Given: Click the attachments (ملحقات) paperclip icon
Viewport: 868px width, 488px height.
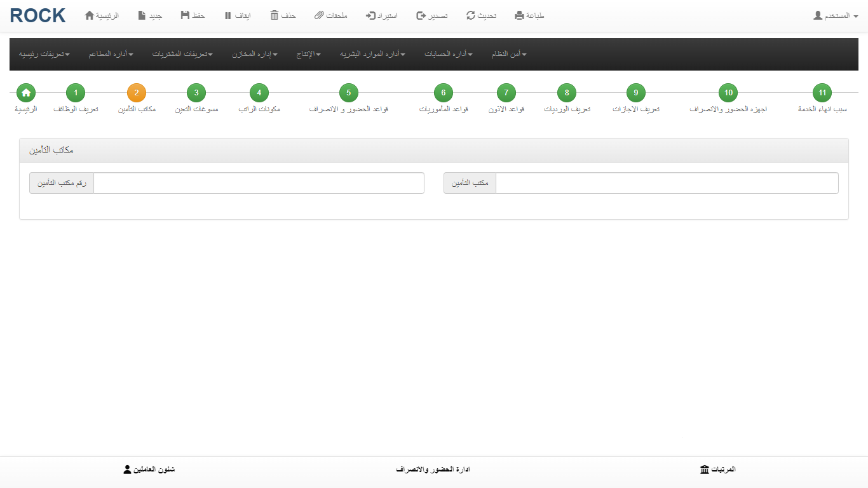Looking at the screenshot, I should (x=319, y=15).
